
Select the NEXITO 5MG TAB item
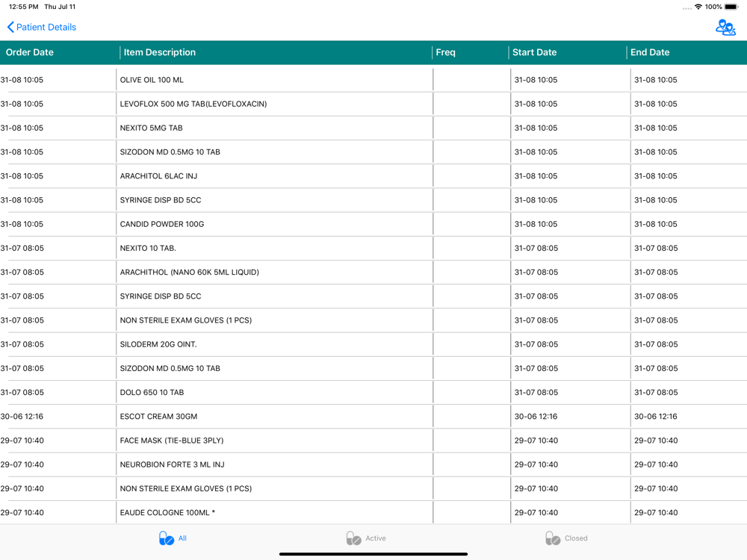point(151,128)
